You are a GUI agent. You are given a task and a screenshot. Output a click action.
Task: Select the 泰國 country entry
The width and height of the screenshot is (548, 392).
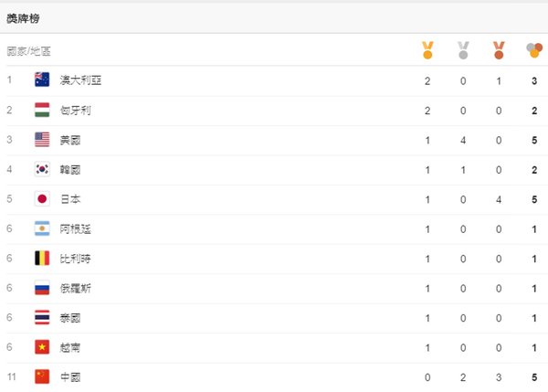70,318
